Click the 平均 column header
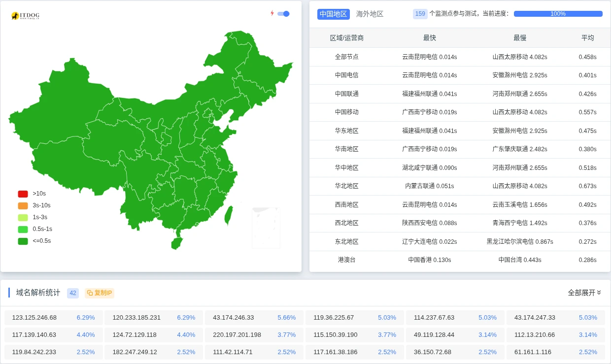This screenshot has width=611, height=364. point(587,38)
